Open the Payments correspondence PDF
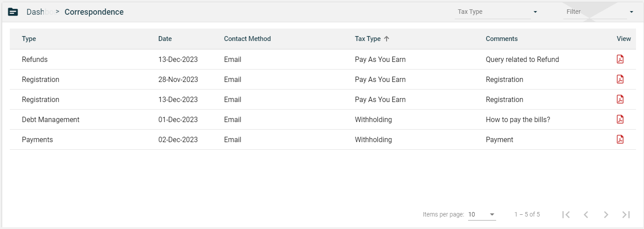 pyautogui.click(x=620, y=139)
